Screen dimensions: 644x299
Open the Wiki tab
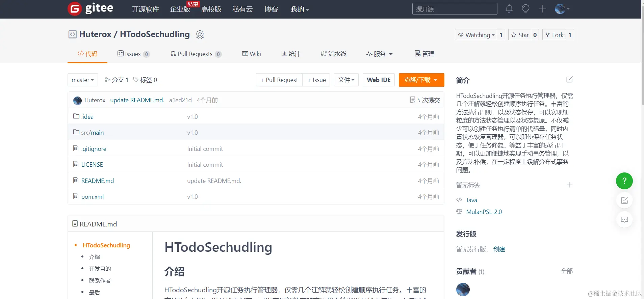[x=252, y=54]
